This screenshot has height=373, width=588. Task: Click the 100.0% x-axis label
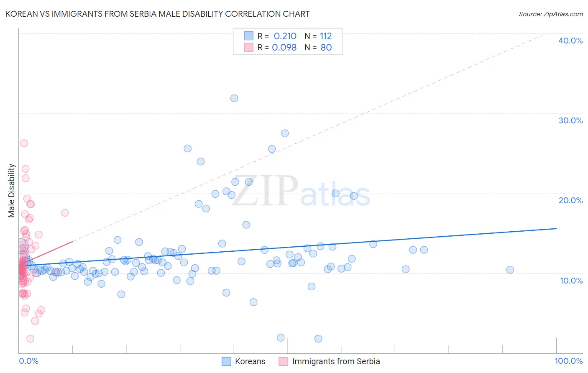click(569, 361)
